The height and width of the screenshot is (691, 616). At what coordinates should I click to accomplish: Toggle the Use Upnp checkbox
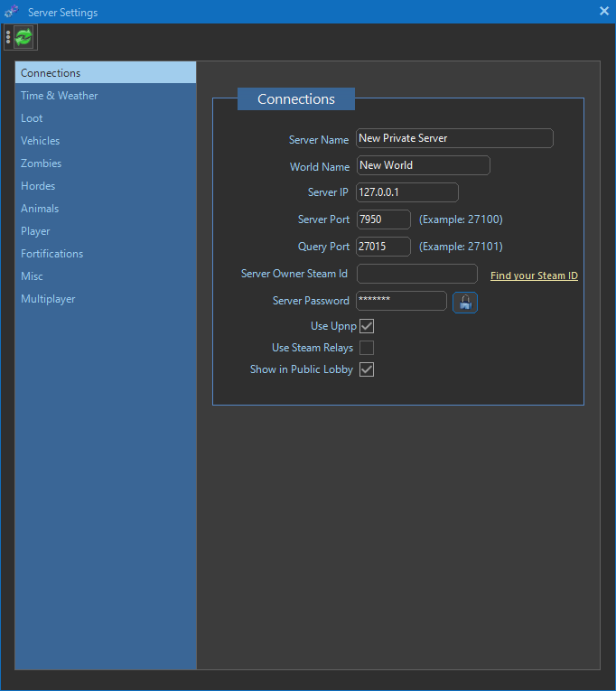pyautogui.click(x=367, y=325)
